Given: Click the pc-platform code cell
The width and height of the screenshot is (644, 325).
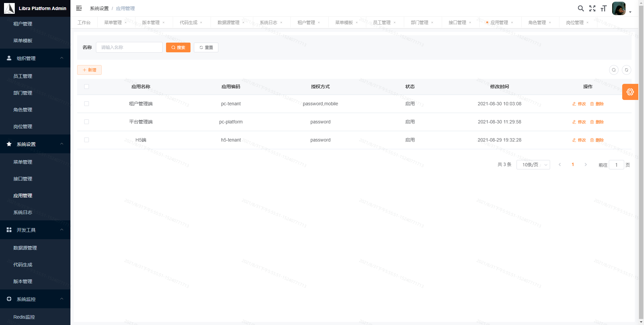Looking at the screenshot, I should coord(231,122).
